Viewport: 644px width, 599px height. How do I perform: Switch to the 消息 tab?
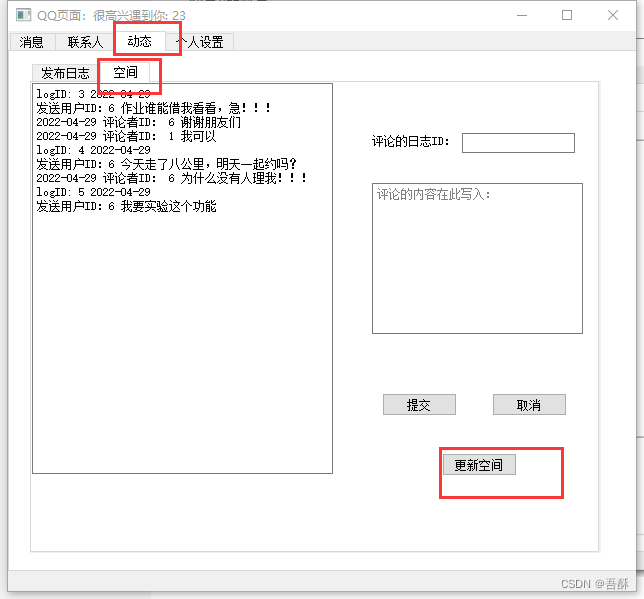point(32,42)
